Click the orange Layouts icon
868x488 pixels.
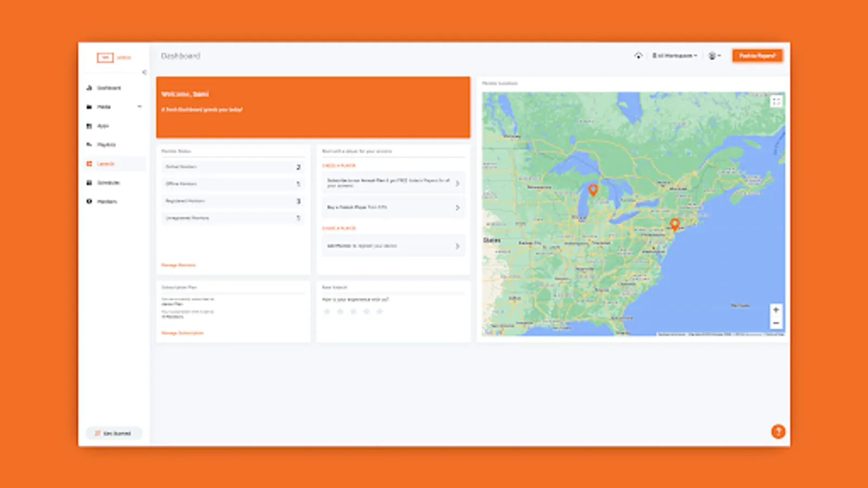(x=89, y=164)
